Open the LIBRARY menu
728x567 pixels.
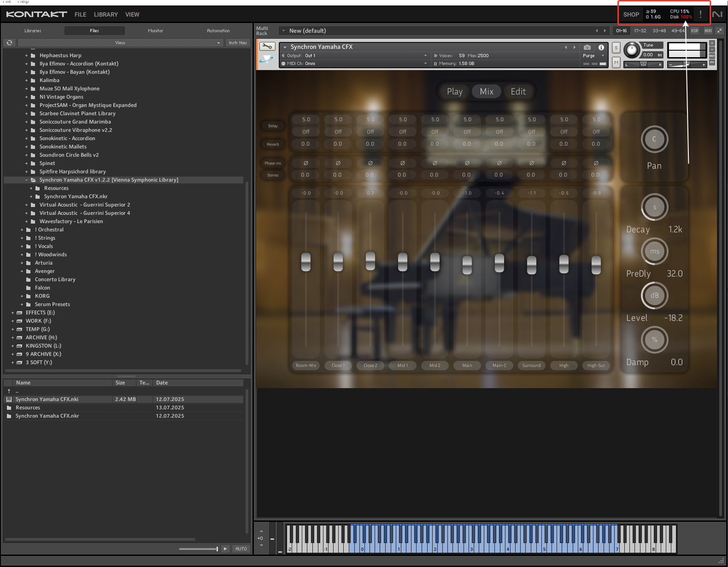tap(106, 14)
